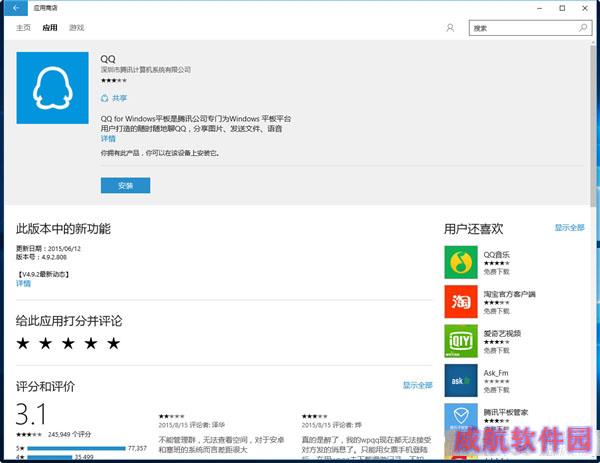Open the Ask_Fm title text
This screenshot has width=600, height=463.
pos(496,373)
